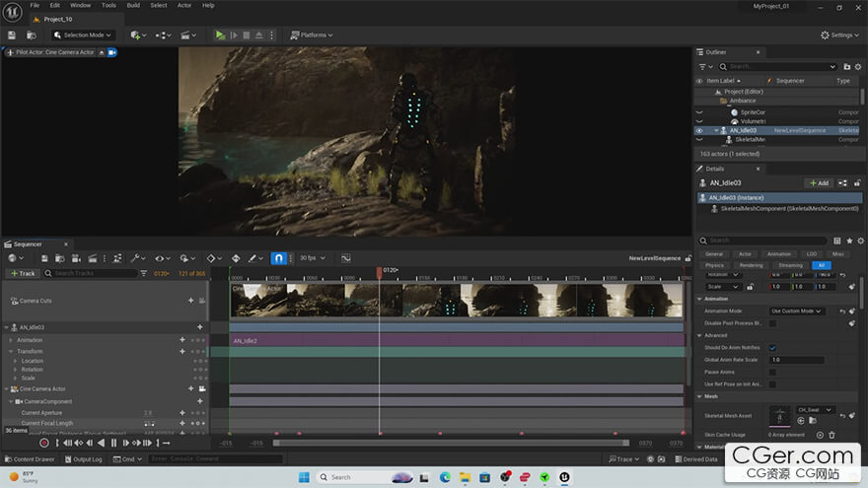Open the quick add content toolbar menu
868x488 pixels.
[x=138, y=35]
